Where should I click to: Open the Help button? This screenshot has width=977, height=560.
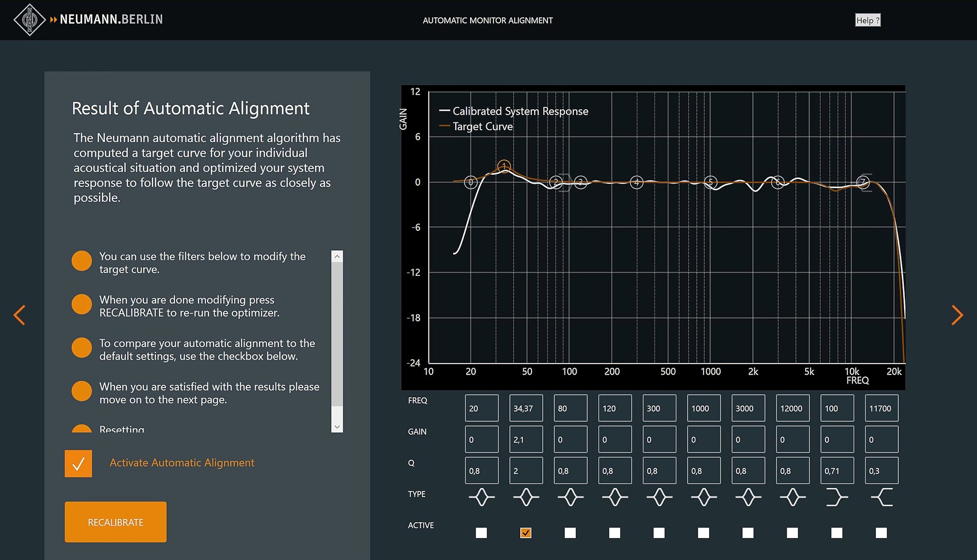click(868, 20)
